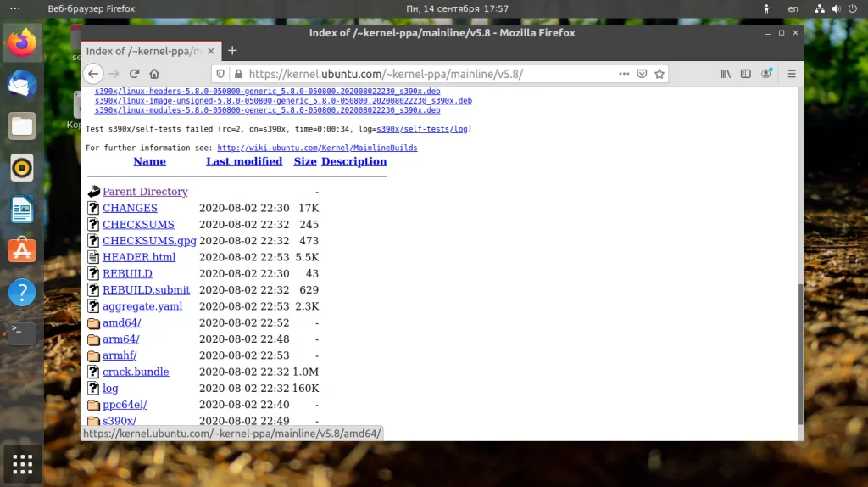Open the CHECKSUMS file

pos(138,224)
